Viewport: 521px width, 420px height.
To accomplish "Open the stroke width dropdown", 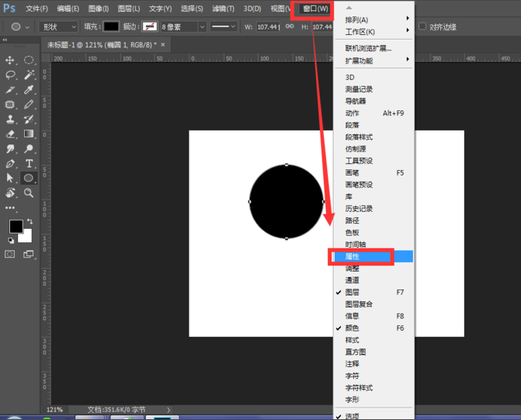I will point(202,26).
